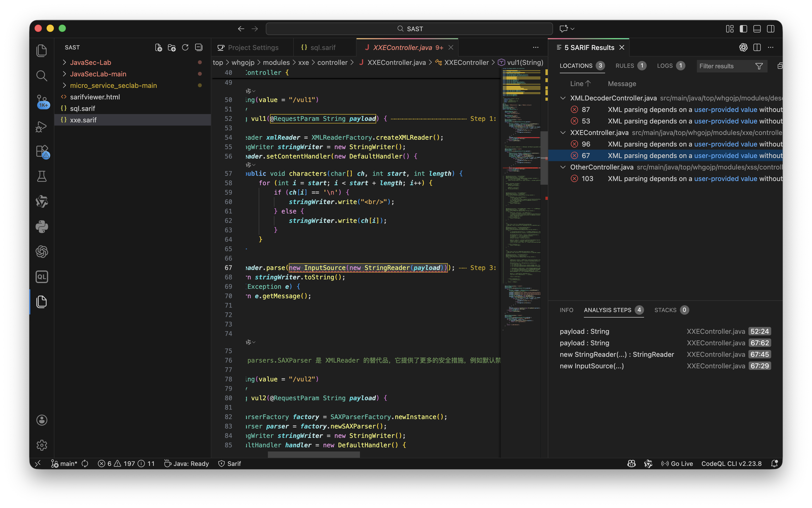Collapse the OtherController.java results group

coord(563,167)
